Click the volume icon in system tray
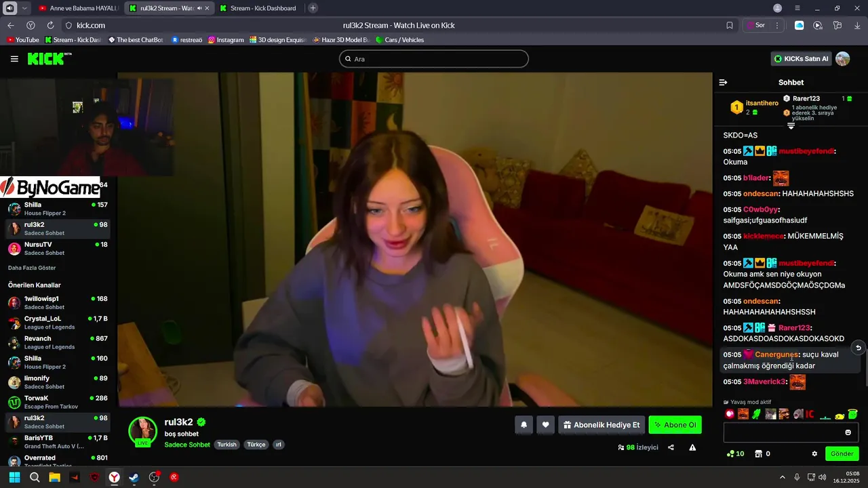 [822, 477]
